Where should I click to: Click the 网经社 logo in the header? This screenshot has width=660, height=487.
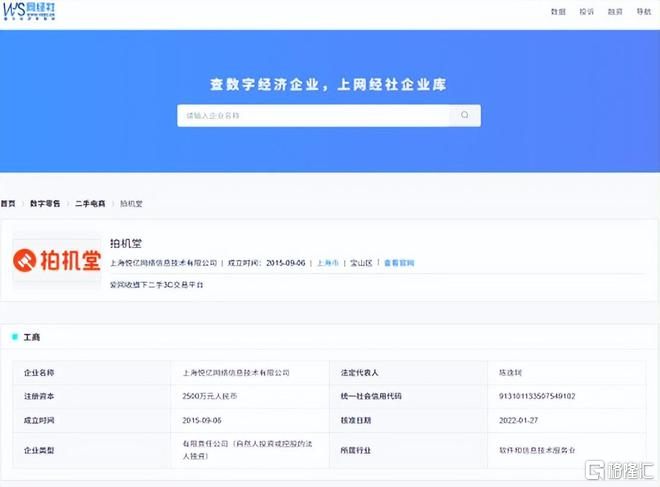(x=29, y=11)
